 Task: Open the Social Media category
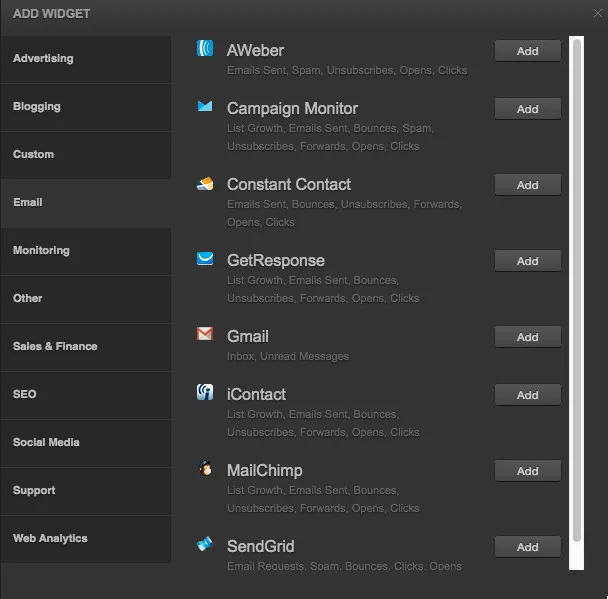(x=86, y=443)
